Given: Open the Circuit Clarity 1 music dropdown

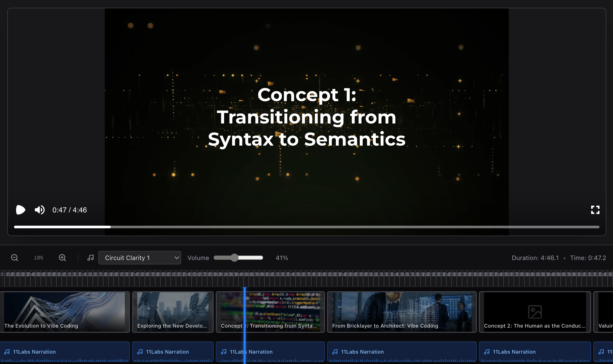Looking at the screenshot, I should click(x=140, y=258).
